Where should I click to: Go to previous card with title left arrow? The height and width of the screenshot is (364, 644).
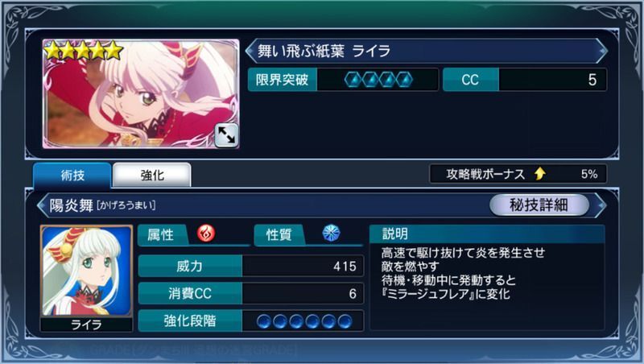pyautogui.click(x=250, y=51)
